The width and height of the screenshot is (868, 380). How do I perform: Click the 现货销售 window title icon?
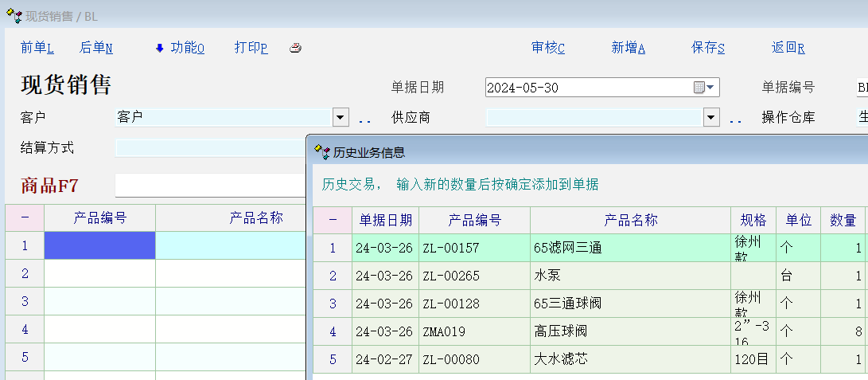click(x=14, y=16)
